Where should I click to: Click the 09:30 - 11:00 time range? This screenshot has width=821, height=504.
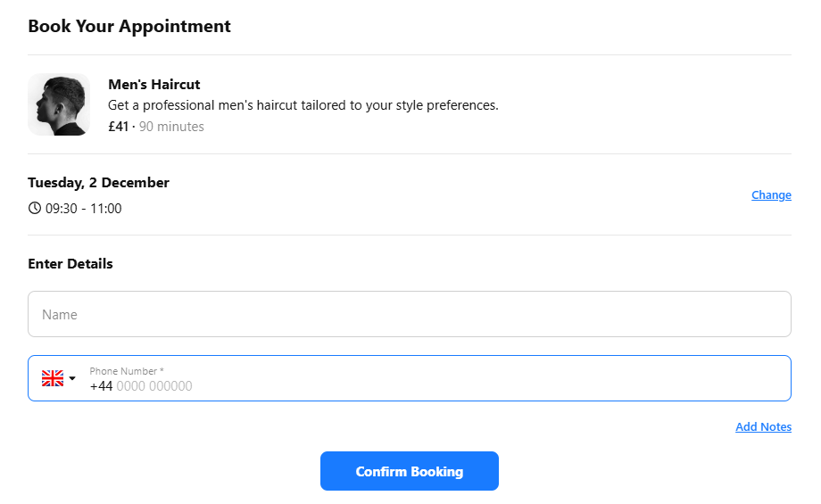coord(83,209)
